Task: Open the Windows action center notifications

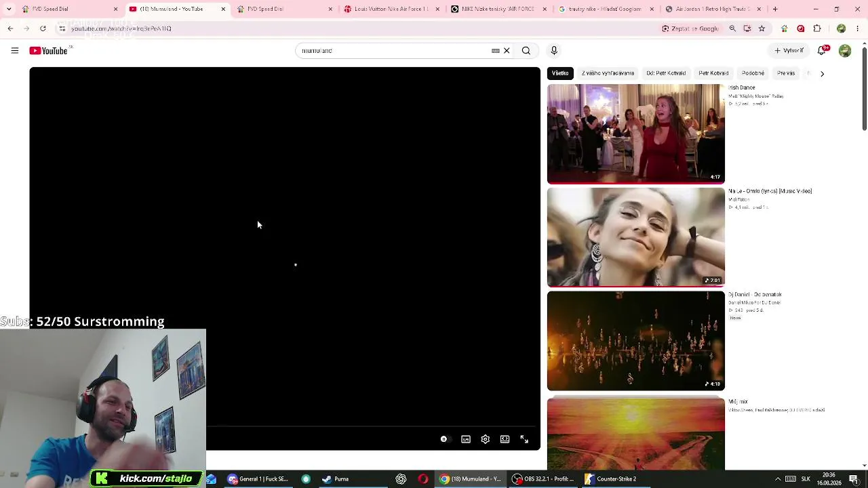Action: [854, 479]
